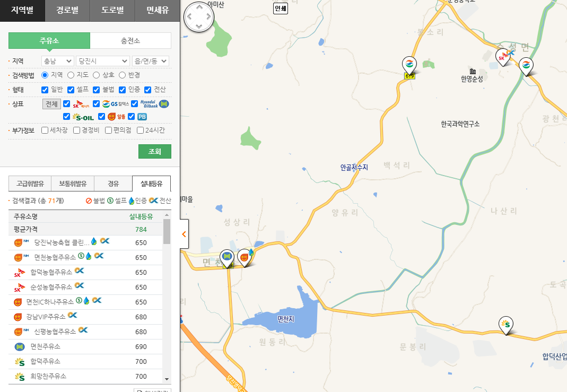
Task: Open 희망찬주유소 station entry
Action: coord(48,376)
